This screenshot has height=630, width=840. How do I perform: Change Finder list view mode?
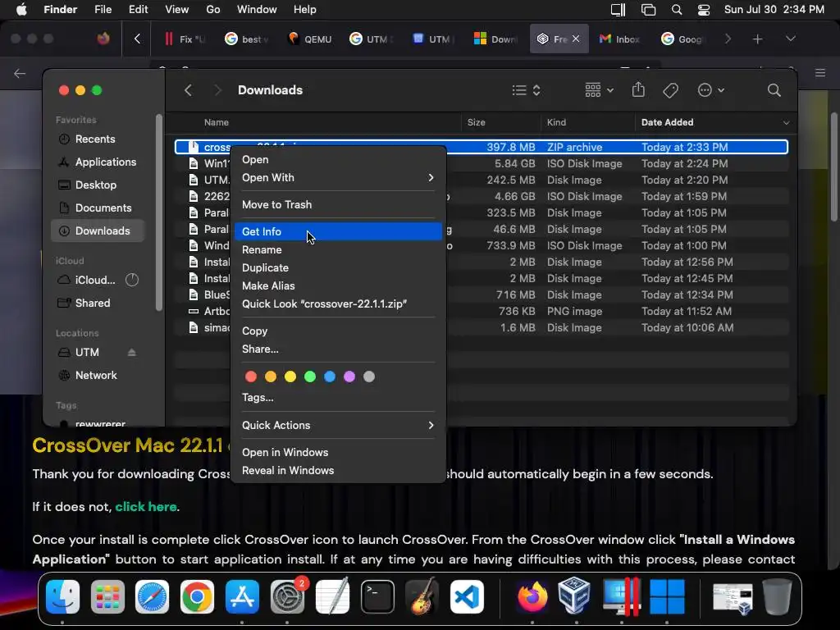tap(526, 90)
